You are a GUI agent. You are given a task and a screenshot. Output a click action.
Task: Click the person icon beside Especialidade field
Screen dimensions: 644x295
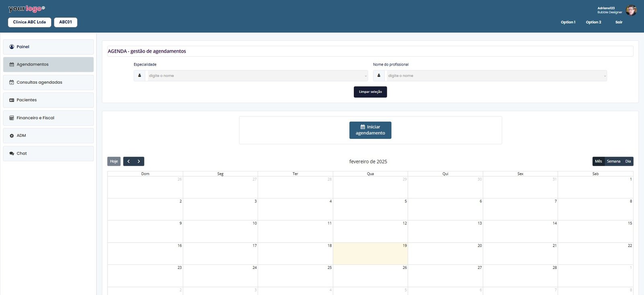click(x=140, y=76)
